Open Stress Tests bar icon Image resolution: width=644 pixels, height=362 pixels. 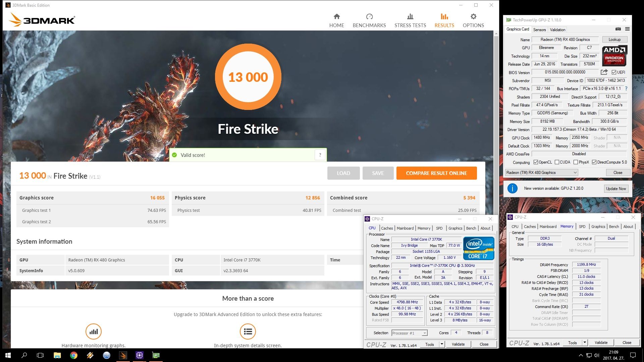click(x=410, y=17)
